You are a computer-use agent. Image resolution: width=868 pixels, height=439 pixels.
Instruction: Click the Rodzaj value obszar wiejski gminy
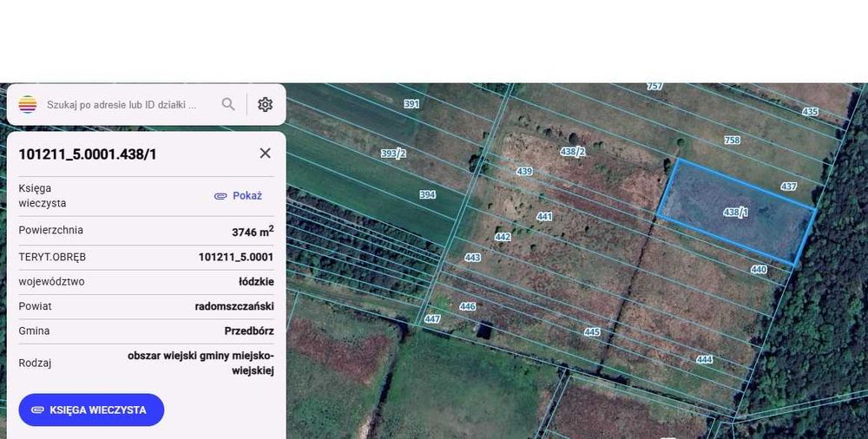201,363
